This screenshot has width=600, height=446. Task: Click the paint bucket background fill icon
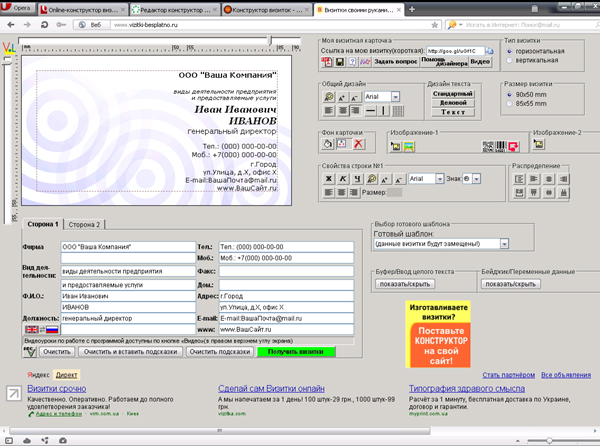tap(327, 145)
